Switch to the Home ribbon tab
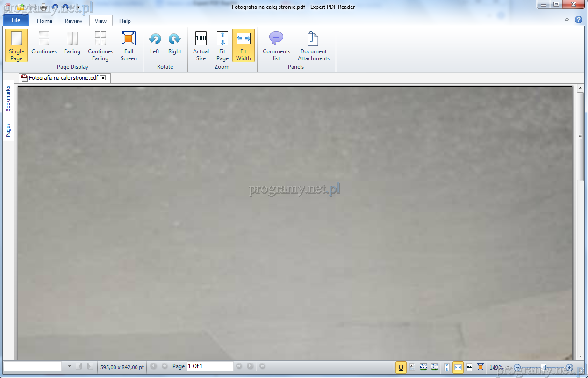The height and width of the screenshot is (378, 588). click(x=45, y=21)
